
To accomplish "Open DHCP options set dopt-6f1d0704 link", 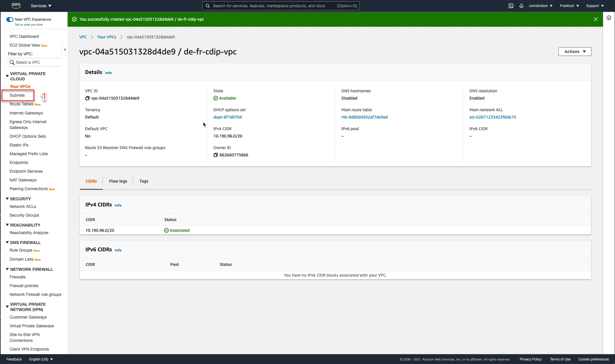I will pyautogui.click(x=228, y=117).
